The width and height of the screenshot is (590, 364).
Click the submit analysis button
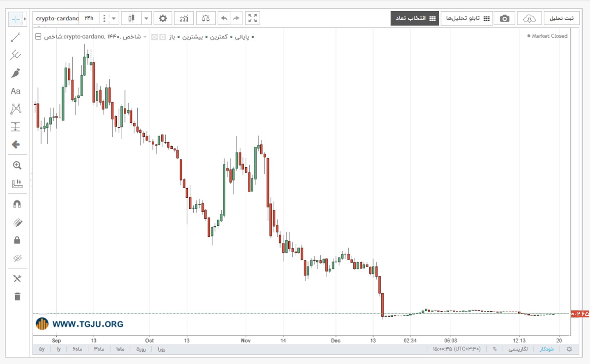tap(562, 18)
